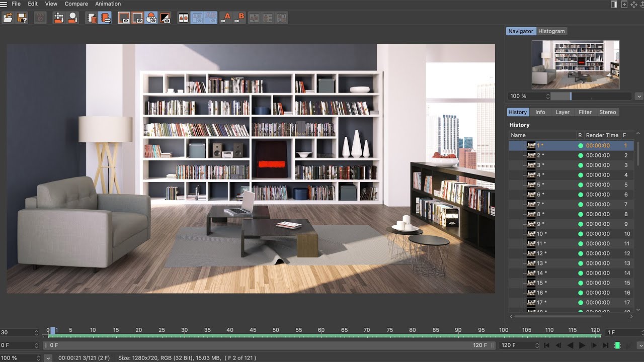Toggle the highlighted RGB circles display icon
The height and width of the screenshot is (362, 644).
(151, 18)
